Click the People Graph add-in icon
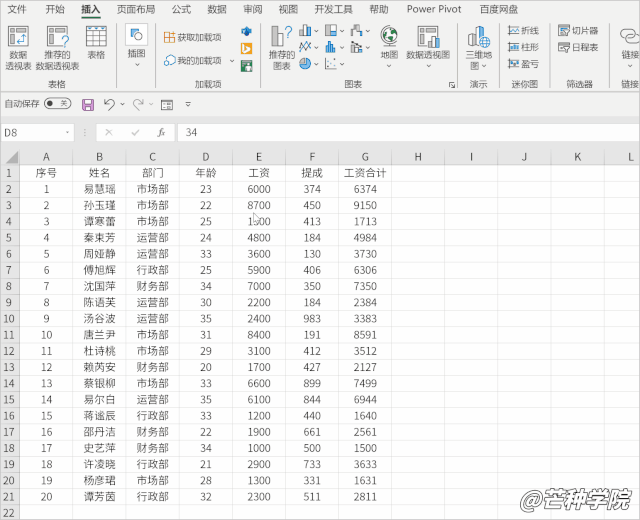This screenshot has width=640, height=520. coord(246,66)
